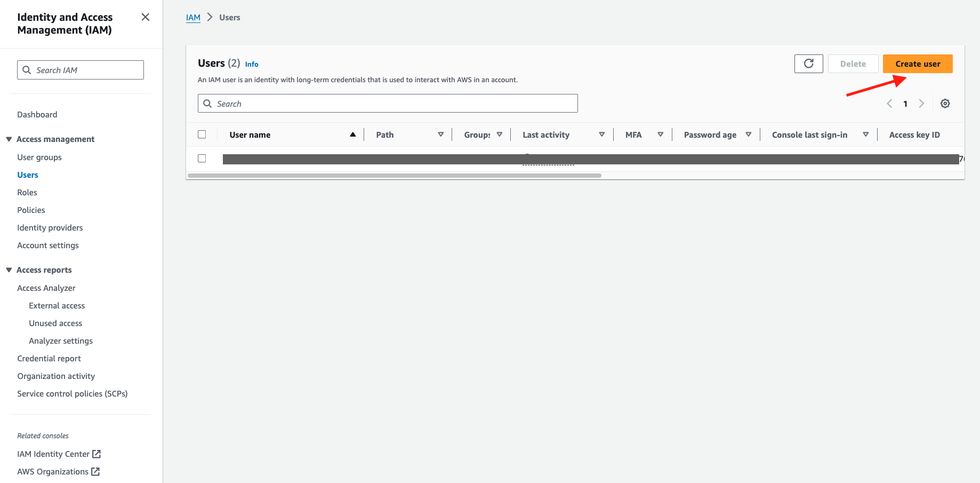The height and width of the screenshot is (483, 980).
Task: Click the Create user button
Action: coord(917,64)
